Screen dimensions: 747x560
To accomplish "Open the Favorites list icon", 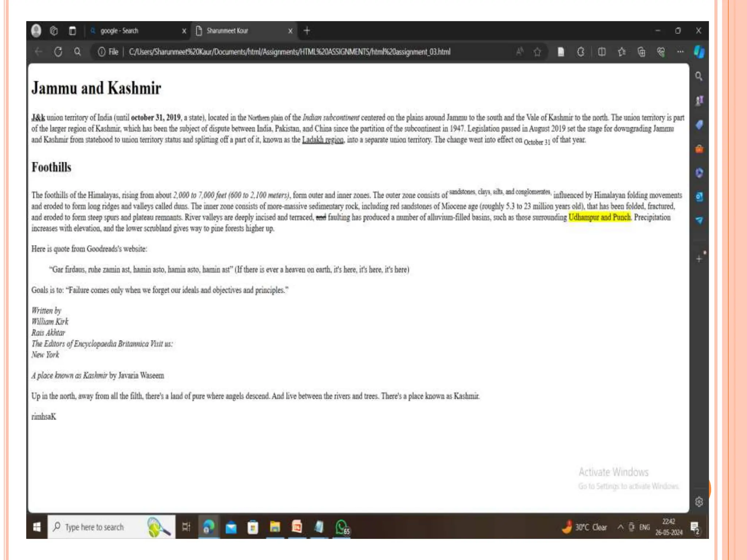I will click(622, 52).
